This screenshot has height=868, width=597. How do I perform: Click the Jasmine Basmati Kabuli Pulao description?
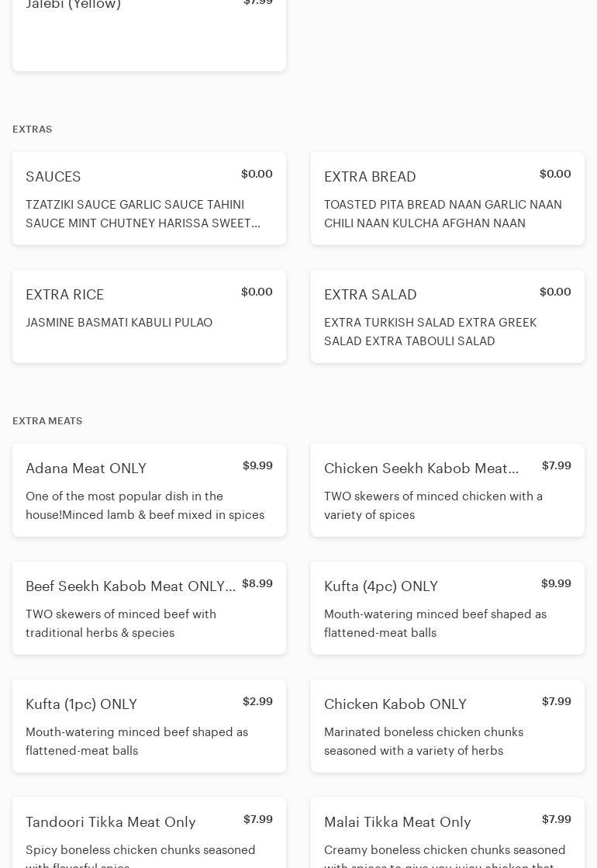tap(119, 323)
